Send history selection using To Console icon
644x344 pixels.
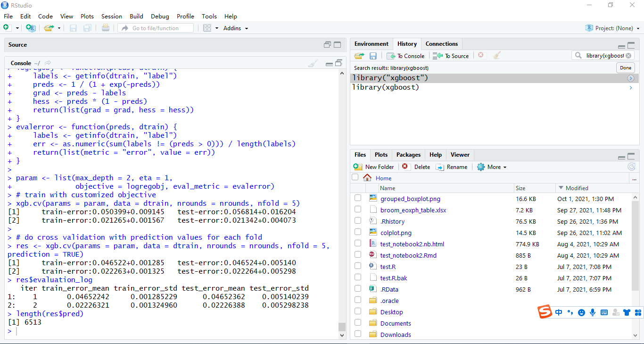405,56
